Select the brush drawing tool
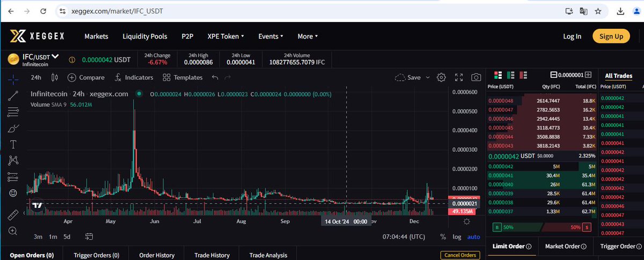Screen dimensions: 644x260 13,128
